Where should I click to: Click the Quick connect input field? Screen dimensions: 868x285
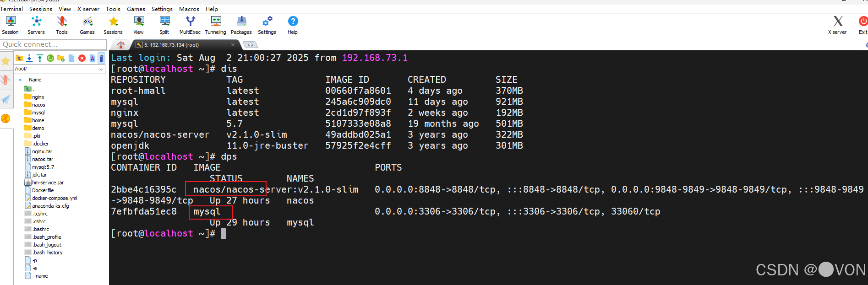53,44
